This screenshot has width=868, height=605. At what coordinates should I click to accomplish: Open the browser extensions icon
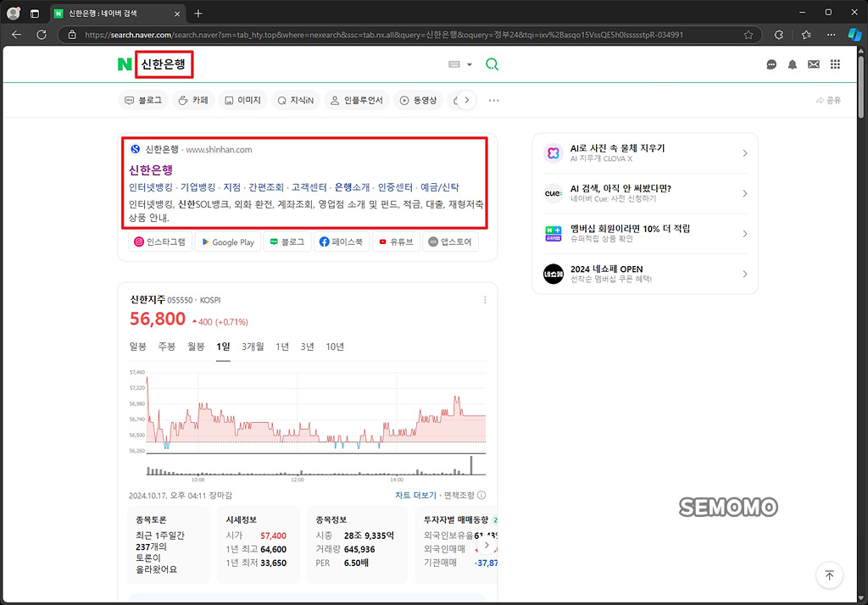(779, 35)
